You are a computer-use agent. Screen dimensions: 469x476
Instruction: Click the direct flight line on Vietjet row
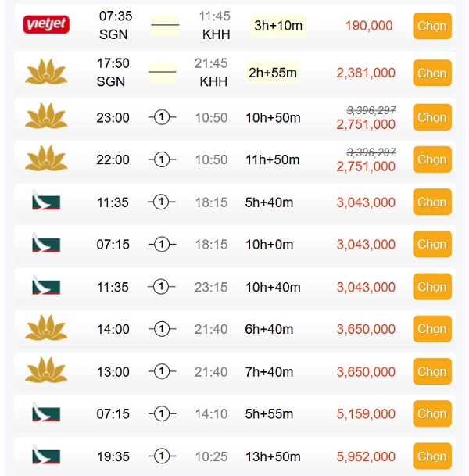(164, 26)
